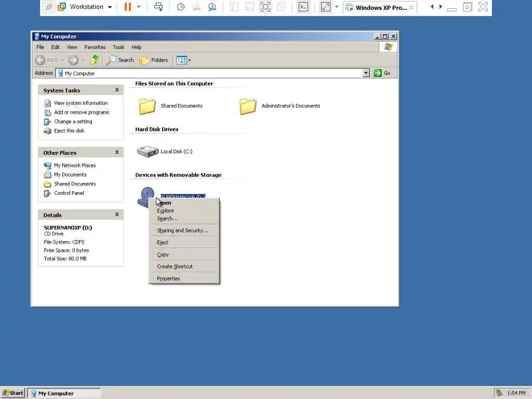Image resolution: width=532 pixels, height=399 pixels.
Task: Take a snapshot of the VM
Action: [180, 7]
